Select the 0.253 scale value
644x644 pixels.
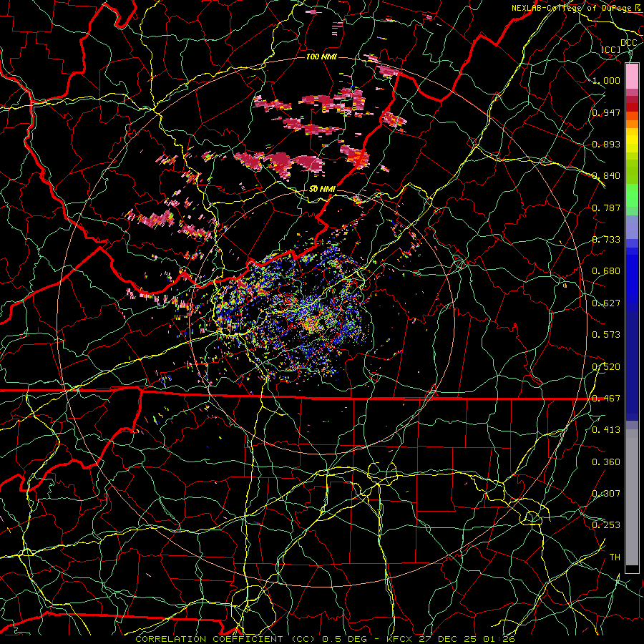click(x=606, y=525)
